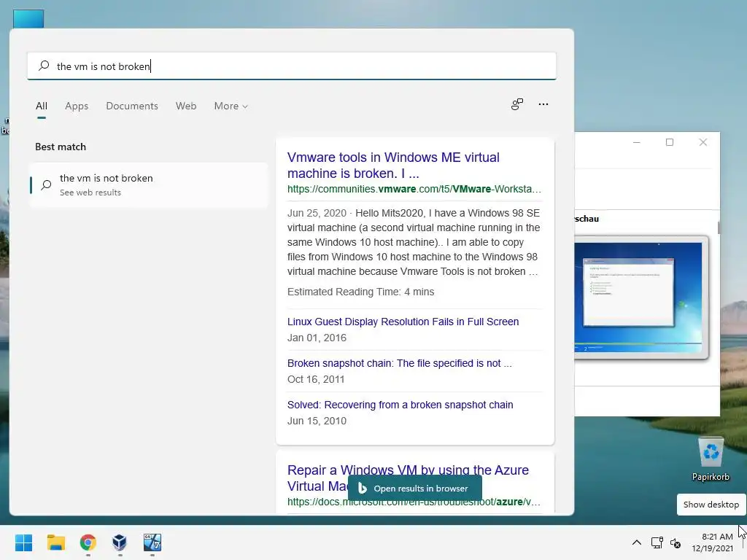Click search box containing 'the vm is not broken'
Viewport: 747px width, 560px height.
(292, 66)
